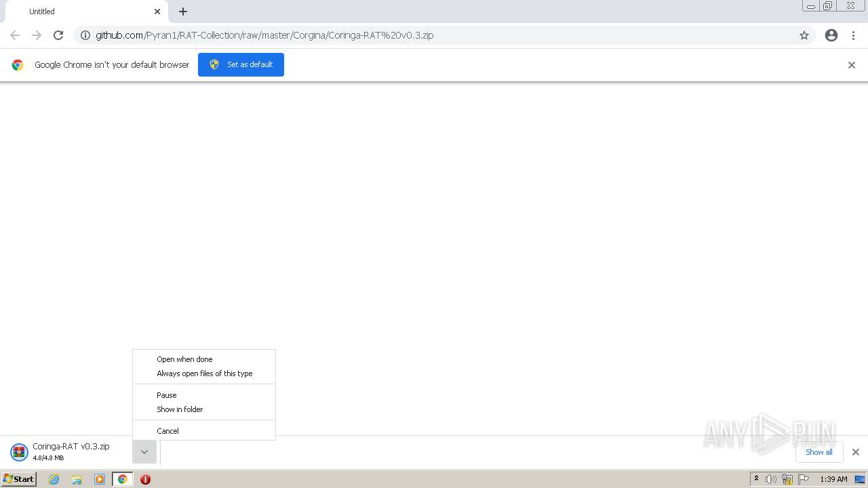Close the downloads bar

point(856,452)
